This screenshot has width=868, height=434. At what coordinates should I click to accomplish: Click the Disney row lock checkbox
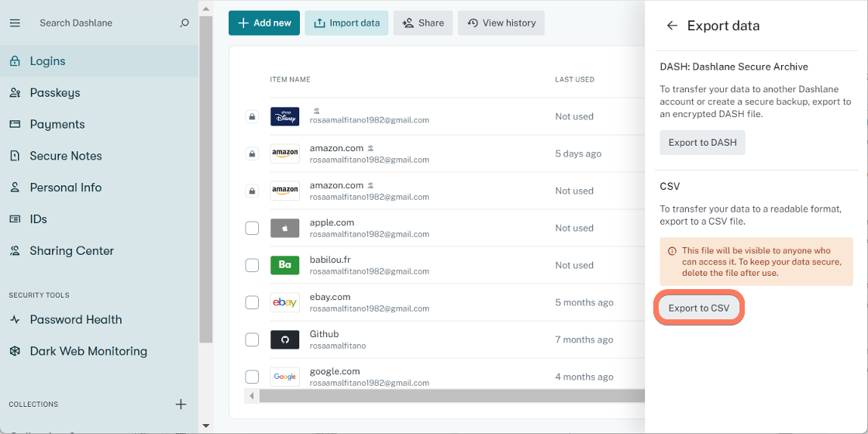click(x=252, y=116)
